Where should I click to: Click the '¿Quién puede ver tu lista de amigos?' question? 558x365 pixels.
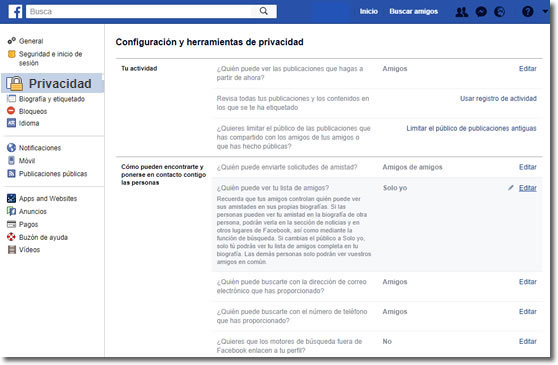click(273, 188)
